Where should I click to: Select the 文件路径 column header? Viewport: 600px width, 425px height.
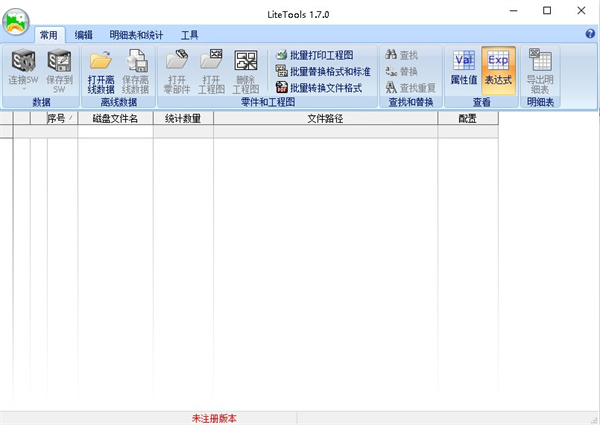(326, 118)
